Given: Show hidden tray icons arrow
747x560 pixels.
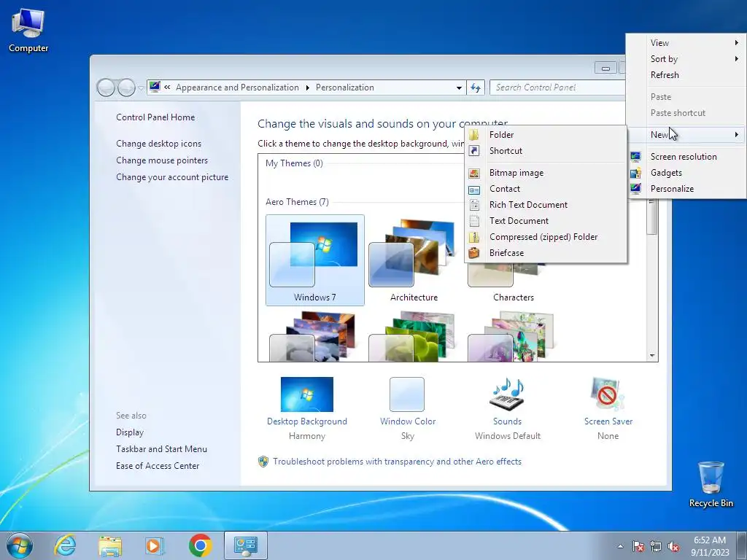Looking at the screenshot, I should tap(620, 547).
